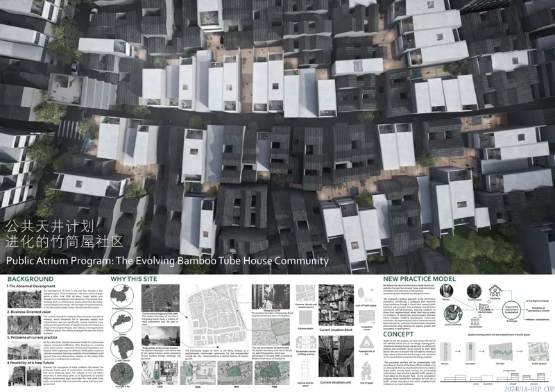This screenshot has height=392, width=555.
Task: Click the English title Public Atrium Program
Action: (x=167, y=261)
